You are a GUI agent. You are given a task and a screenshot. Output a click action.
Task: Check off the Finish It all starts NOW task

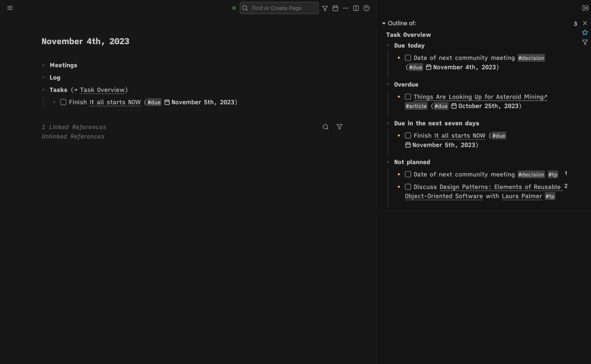[x=63, y=102]
